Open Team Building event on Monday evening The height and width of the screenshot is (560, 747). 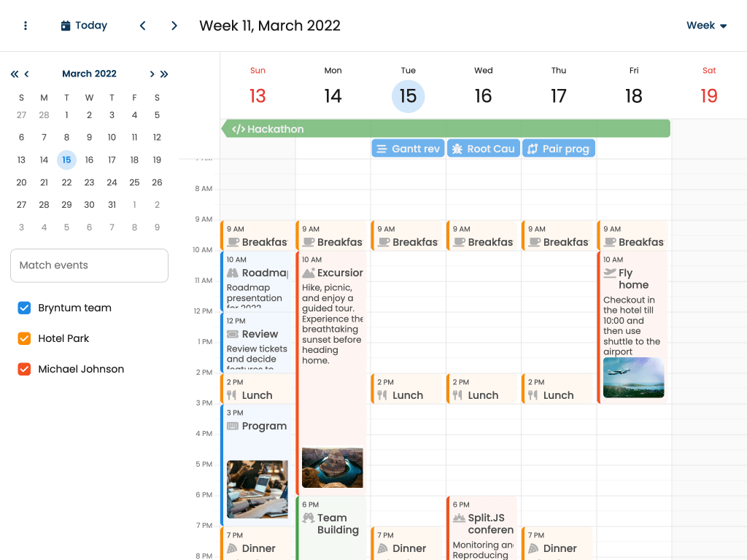[332, 525]
